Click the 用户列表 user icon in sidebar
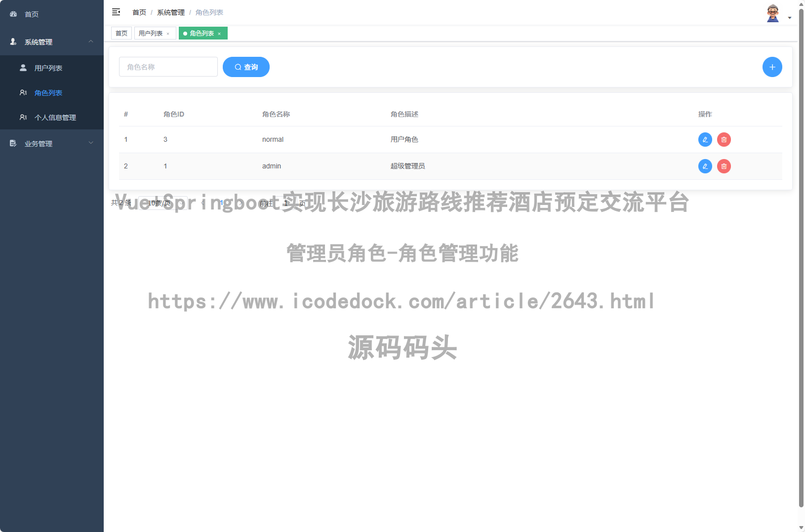This screenshot has width=805, height=532. [23, 68]
